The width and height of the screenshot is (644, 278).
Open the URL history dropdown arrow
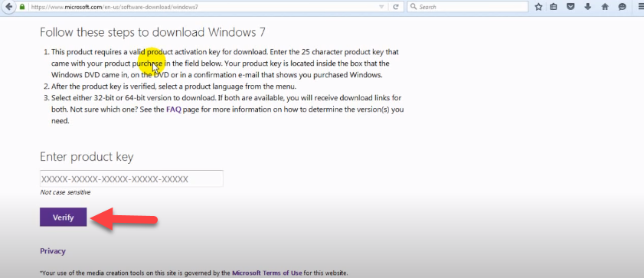coord(381,7)
